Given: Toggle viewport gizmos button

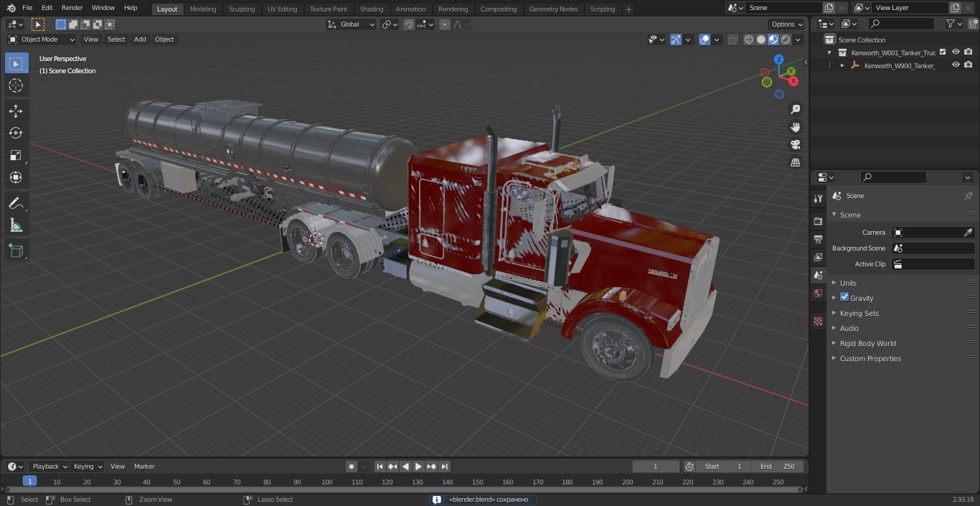Looking at the screenshot, I should point(676,39).
